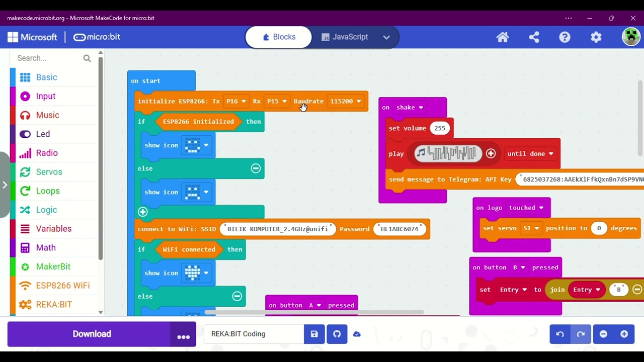Open Baudrate 115200 dropdown
Image resolution: width=644 pixels, height=362 pixels.
pos(345,101)
